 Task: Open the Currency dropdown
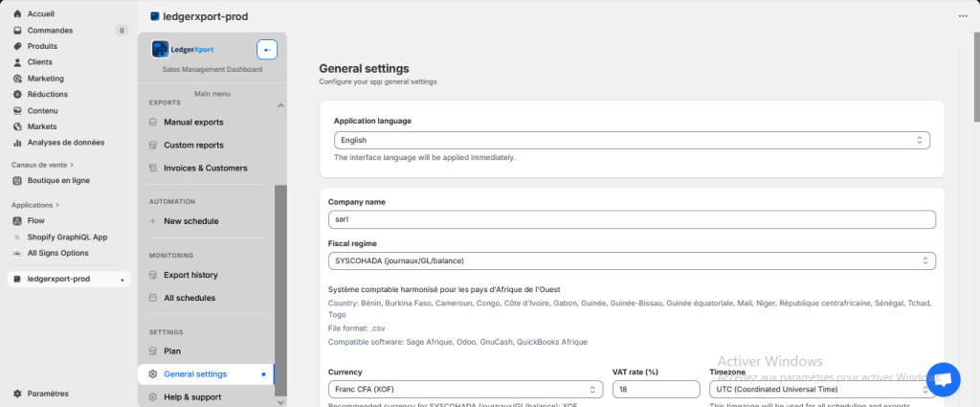465,390
